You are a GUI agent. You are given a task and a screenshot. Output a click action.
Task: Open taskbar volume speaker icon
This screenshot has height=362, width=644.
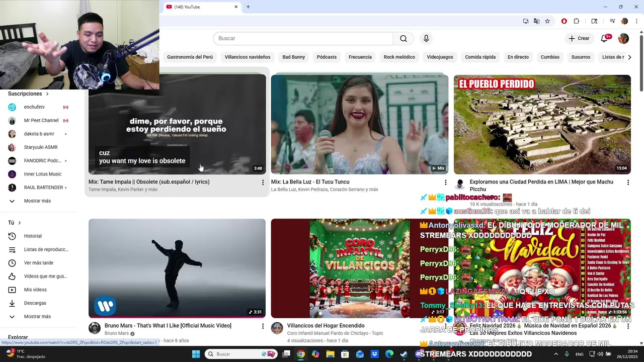coord(600,354)
